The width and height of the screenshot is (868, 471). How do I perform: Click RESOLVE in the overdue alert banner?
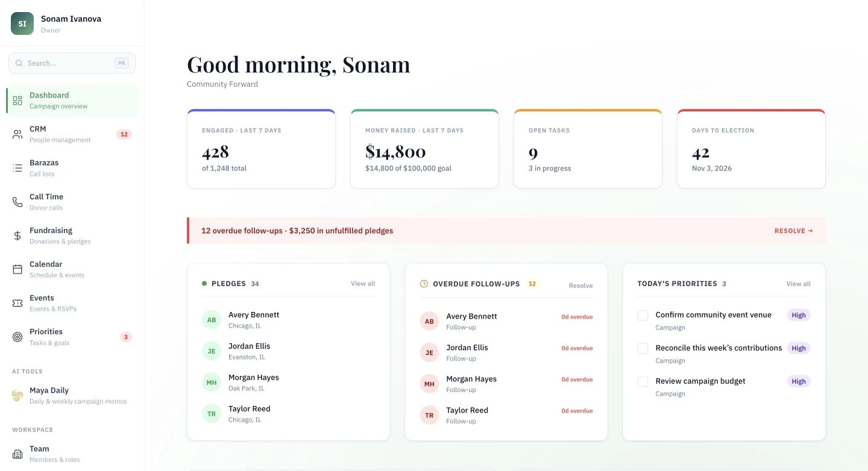[794, 231]
